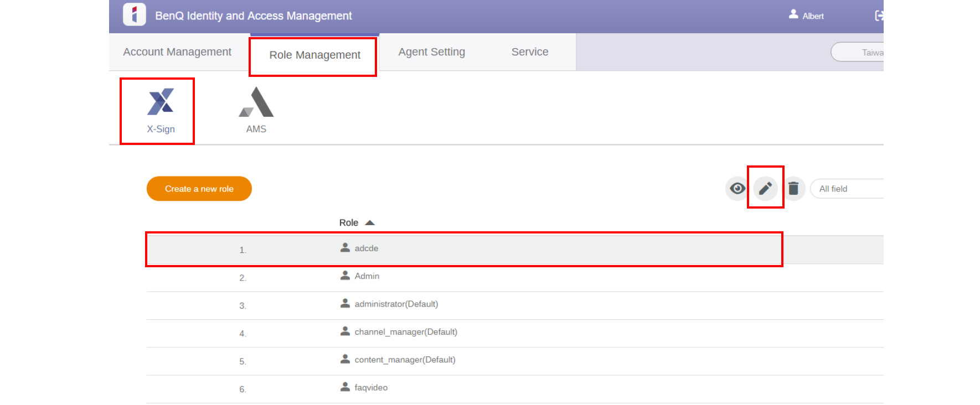980x405 pixels.
Task: Click the logout icon in header
Action: coord(878,15)
